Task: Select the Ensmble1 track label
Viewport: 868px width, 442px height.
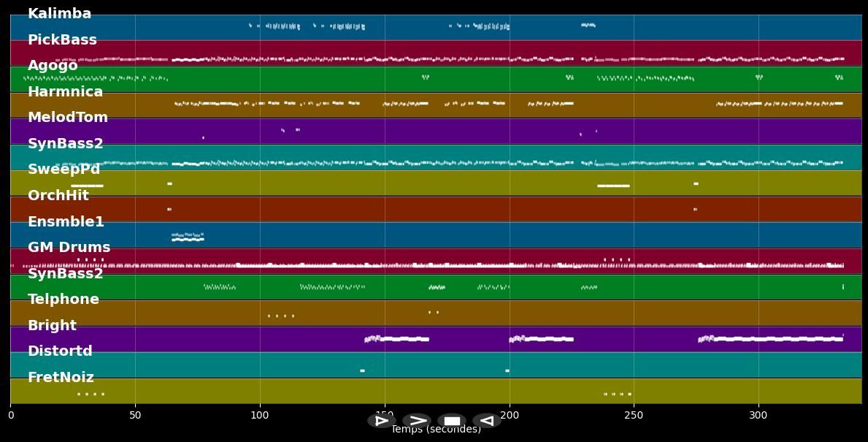Action: point(66,221)
